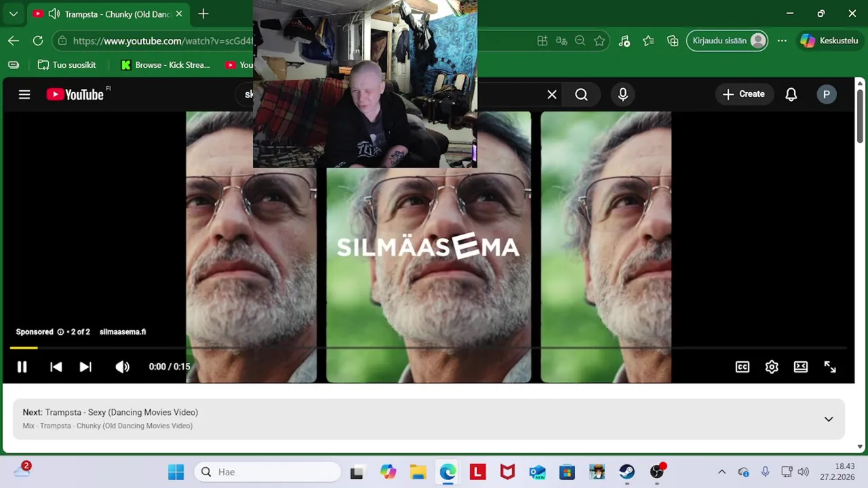Open Task View on taskbar
The image size is (868, 488).
[x=357, y=472]
